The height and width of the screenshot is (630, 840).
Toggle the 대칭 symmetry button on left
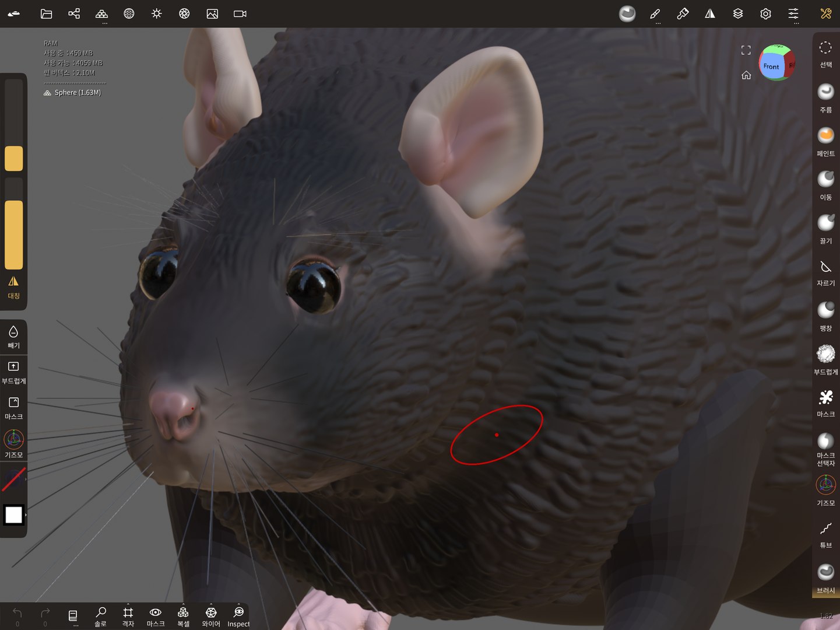(x=13, y=287)
